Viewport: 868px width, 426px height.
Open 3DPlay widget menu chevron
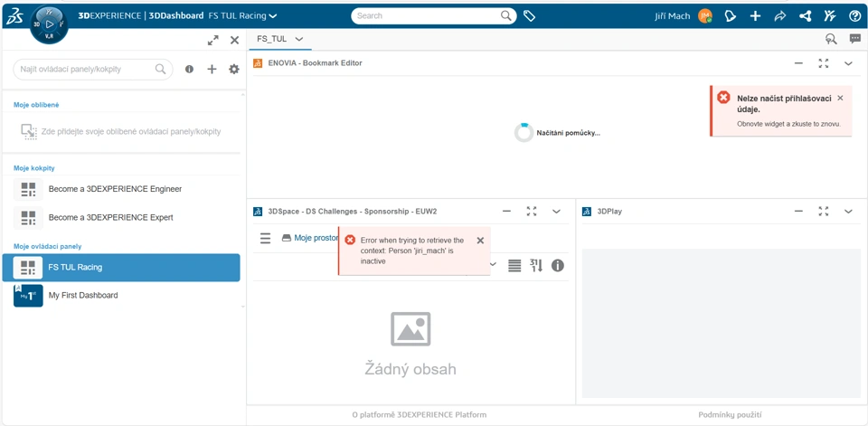pyautogui.click(x=848, y=211)
